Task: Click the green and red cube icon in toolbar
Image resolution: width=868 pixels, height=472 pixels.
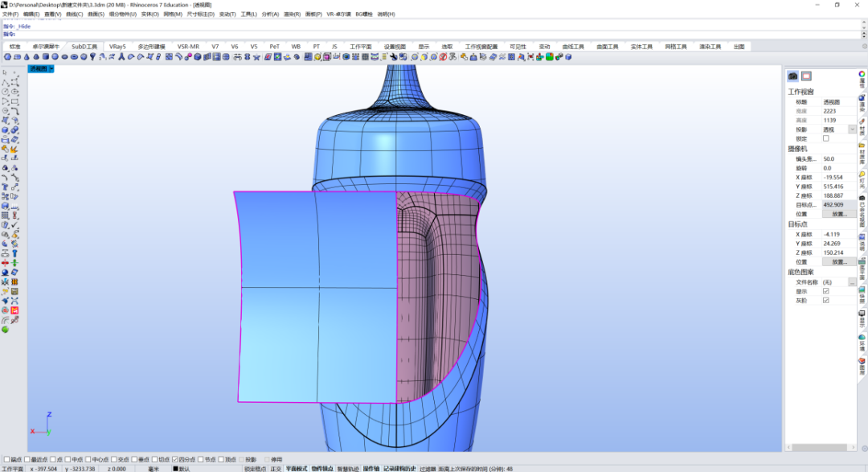Action: (549, 57)
